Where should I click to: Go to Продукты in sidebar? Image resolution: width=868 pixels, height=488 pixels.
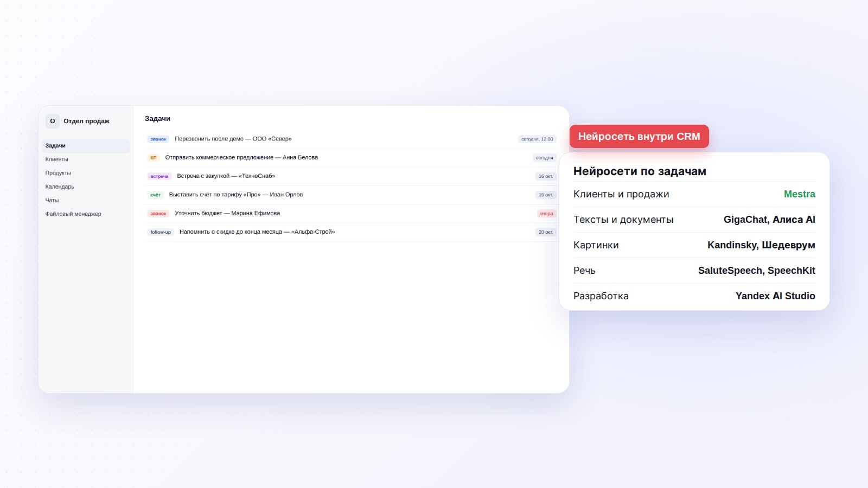coord(86,173)
